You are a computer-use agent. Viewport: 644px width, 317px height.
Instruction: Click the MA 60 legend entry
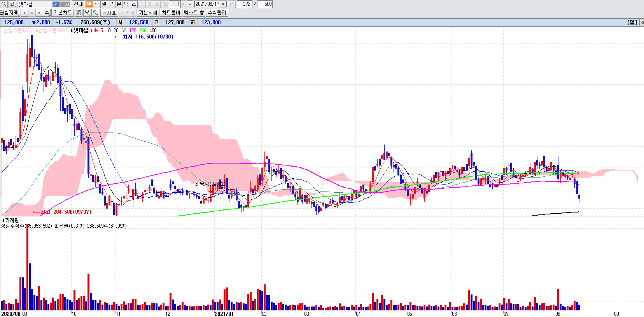(124, 30)
